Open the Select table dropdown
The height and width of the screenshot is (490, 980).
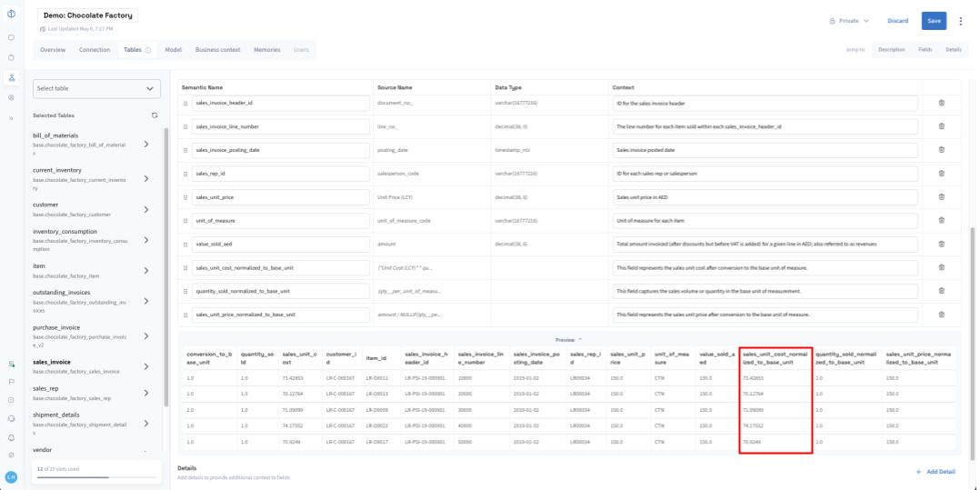click(96, 88)
